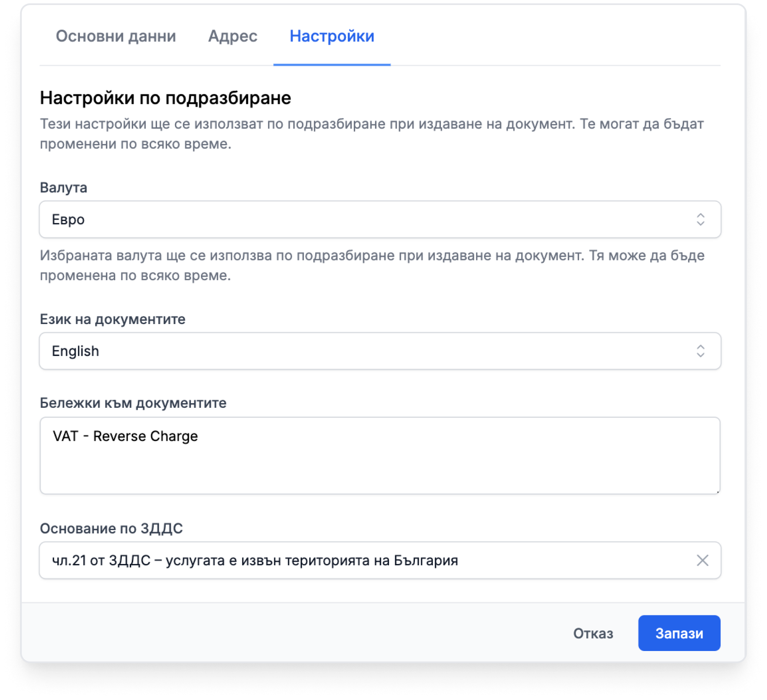Click the Валута field label
This screenshot has width=767, height=700.
pyautogui.click(x=63, y=188)
